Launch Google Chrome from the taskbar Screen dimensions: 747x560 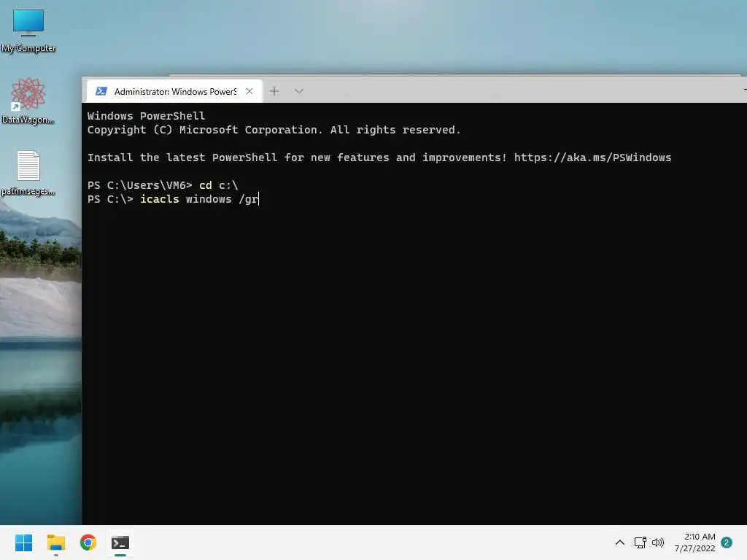coord(88,542)
